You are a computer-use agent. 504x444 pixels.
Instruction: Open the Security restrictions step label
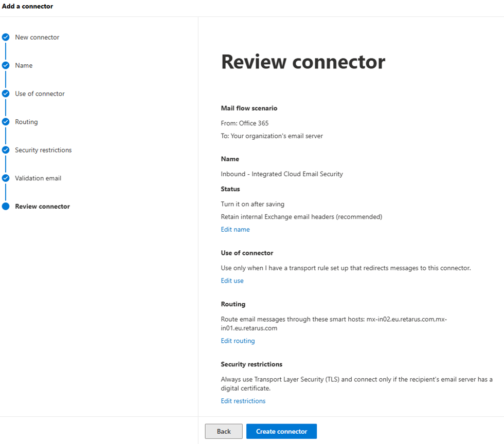[x=43, y=150]
